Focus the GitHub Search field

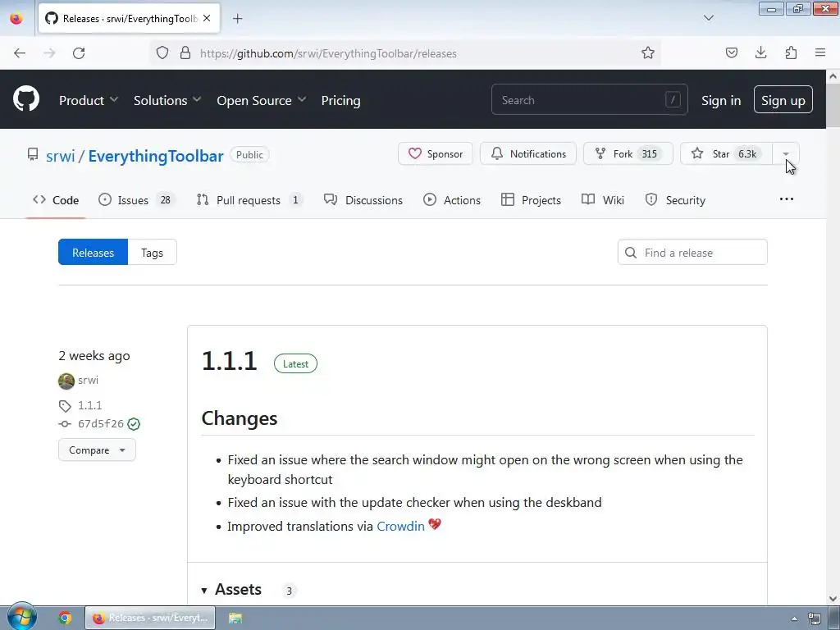(589, 99)
